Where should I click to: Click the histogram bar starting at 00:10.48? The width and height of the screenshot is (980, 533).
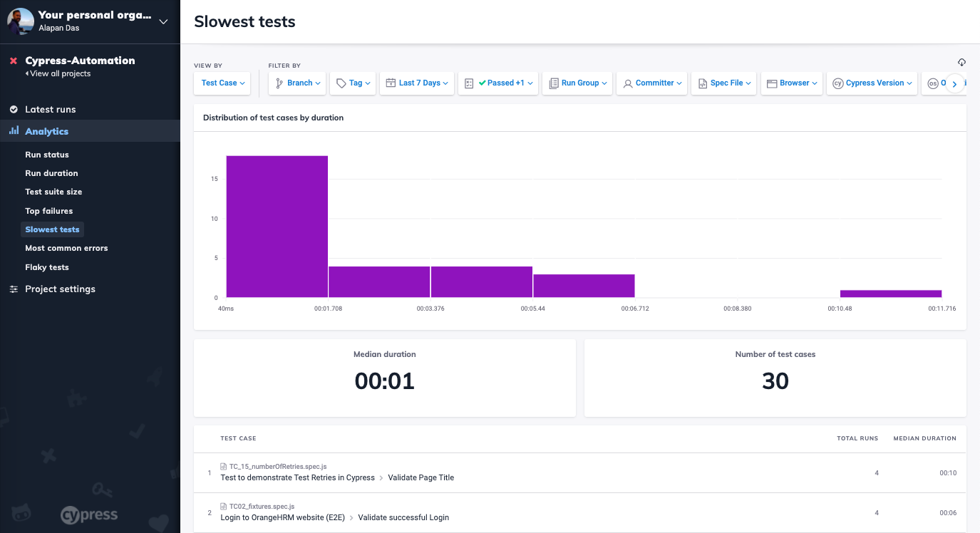891,294
